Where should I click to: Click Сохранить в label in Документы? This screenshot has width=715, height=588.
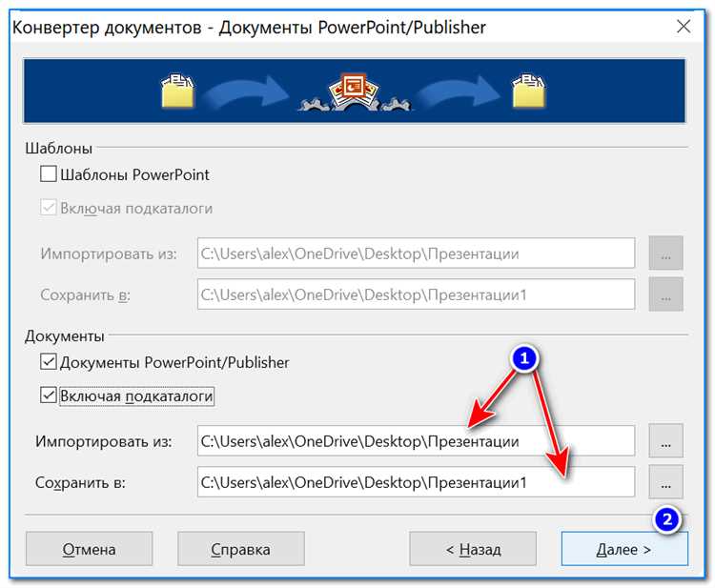click(x=80, y=482)
